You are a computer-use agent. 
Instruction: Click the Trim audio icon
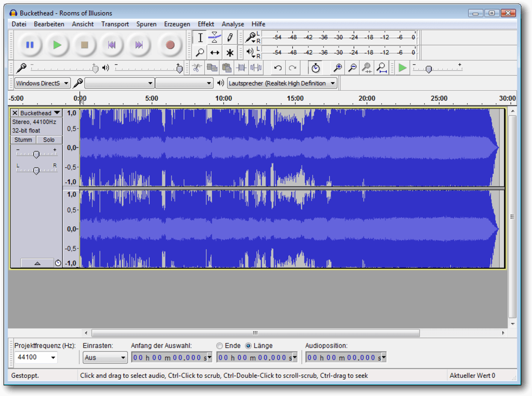coord(241,68)
